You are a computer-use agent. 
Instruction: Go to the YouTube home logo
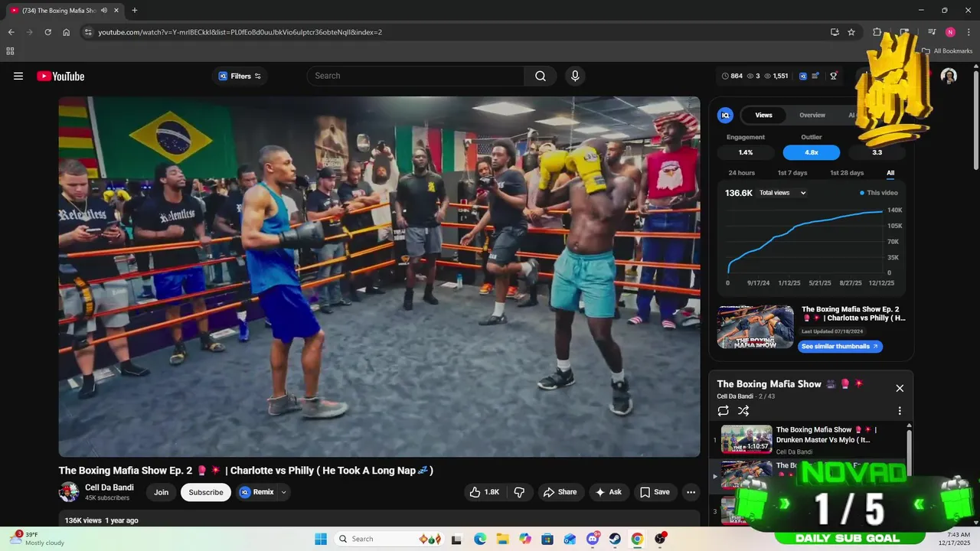click(x=60, y=76)
